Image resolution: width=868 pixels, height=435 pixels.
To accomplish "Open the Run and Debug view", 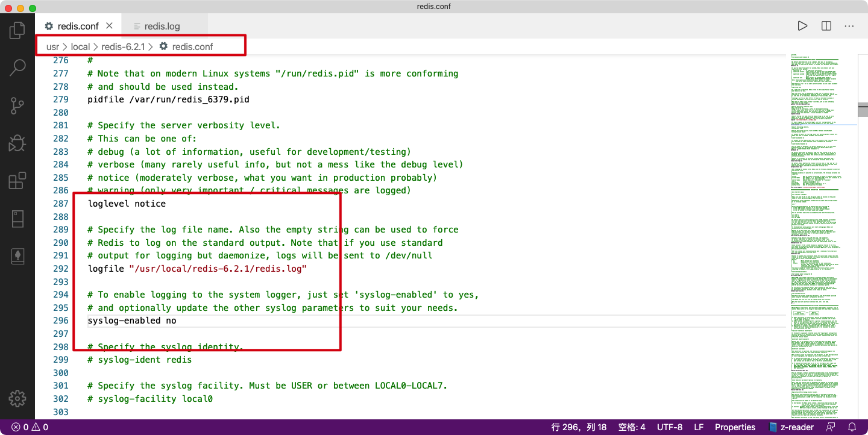I will pyautogui.click(x=17, y=143).
